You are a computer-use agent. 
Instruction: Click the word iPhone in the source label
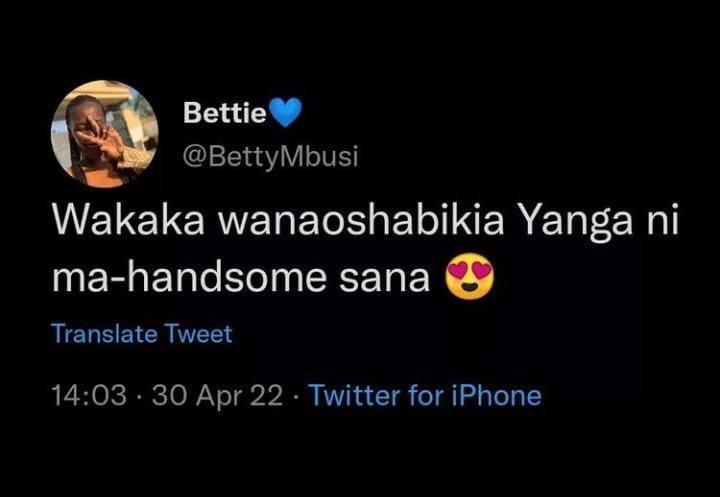click(x=496, y=395)
